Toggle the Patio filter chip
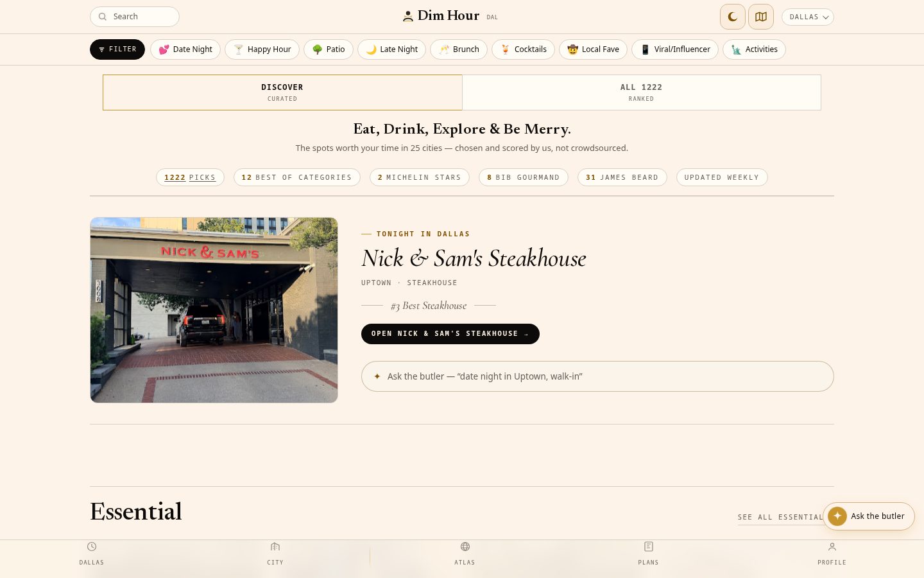 [x=329, y=49]
